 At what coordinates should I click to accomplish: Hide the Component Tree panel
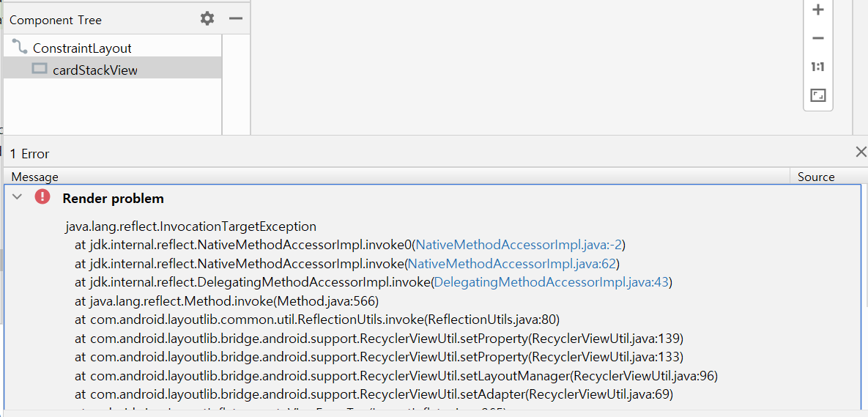pos(235,19)
